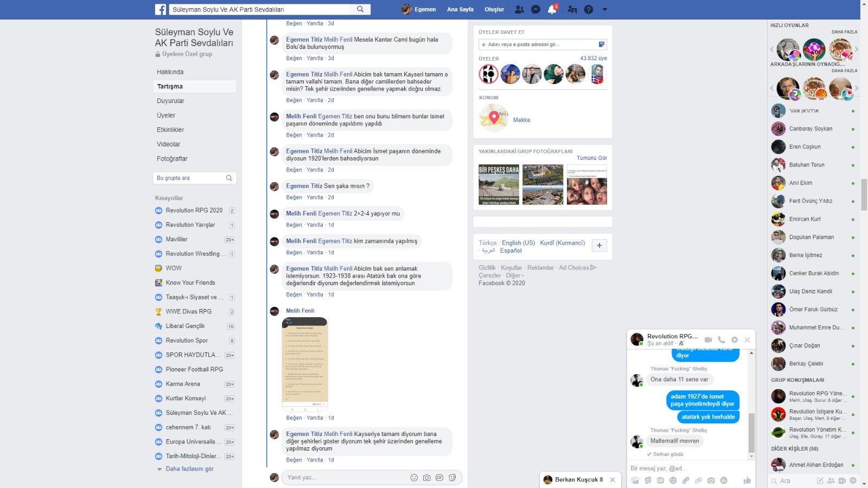The height and width of the screenshot is (488, 868).
Task: Click 'Tümünü Gör' for group photos
Action: 592,158
